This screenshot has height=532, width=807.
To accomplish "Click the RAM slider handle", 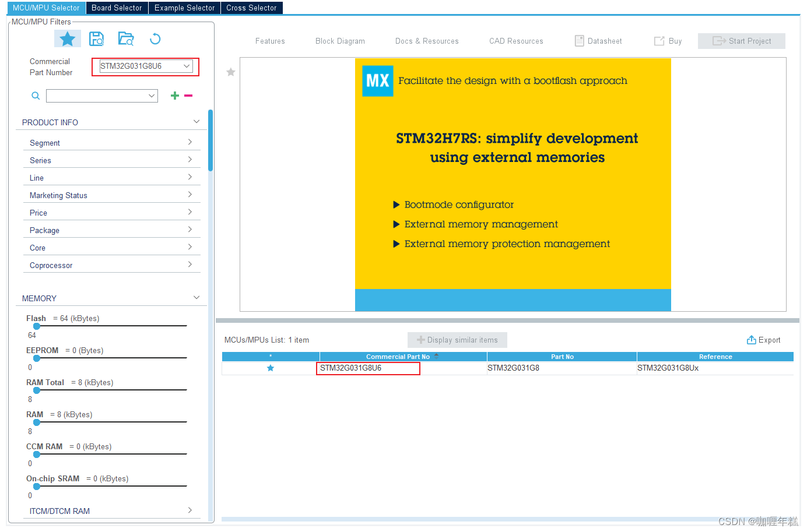I will (37, 422).
